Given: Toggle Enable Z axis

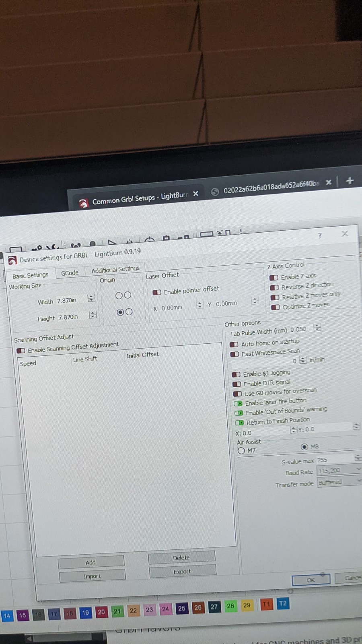Looking at the screenshot, I should coord(274,278).
